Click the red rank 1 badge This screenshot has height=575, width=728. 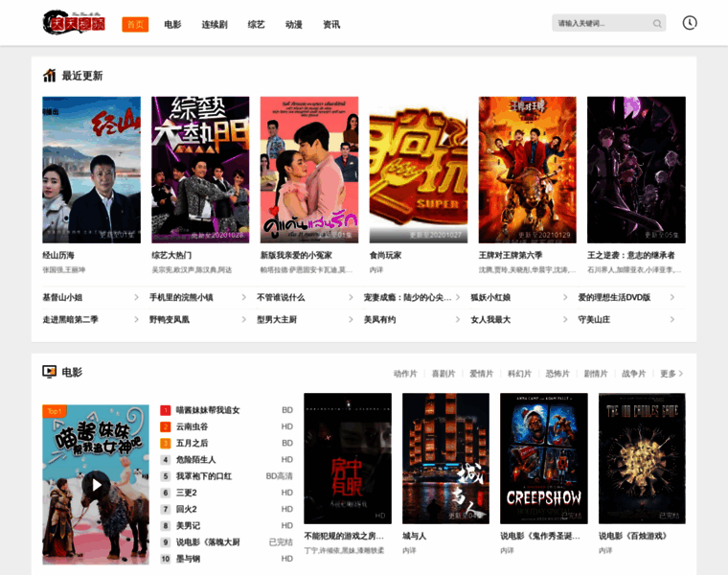pos(165,410)
